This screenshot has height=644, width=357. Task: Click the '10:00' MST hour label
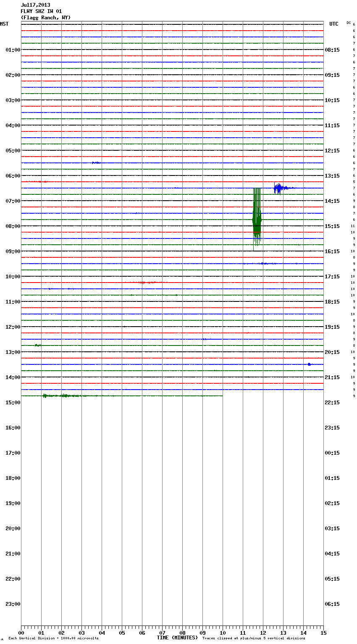coord(13,277)
